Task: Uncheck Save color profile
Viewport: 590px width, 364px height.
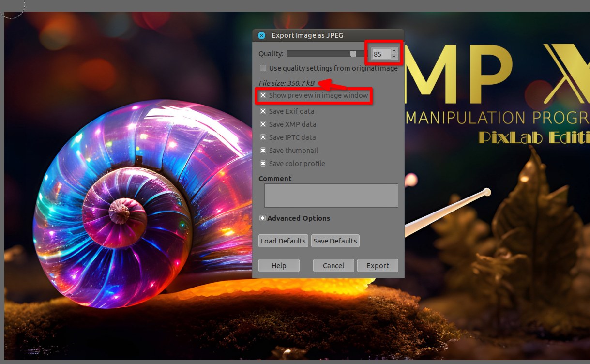Action: (263, 164)
